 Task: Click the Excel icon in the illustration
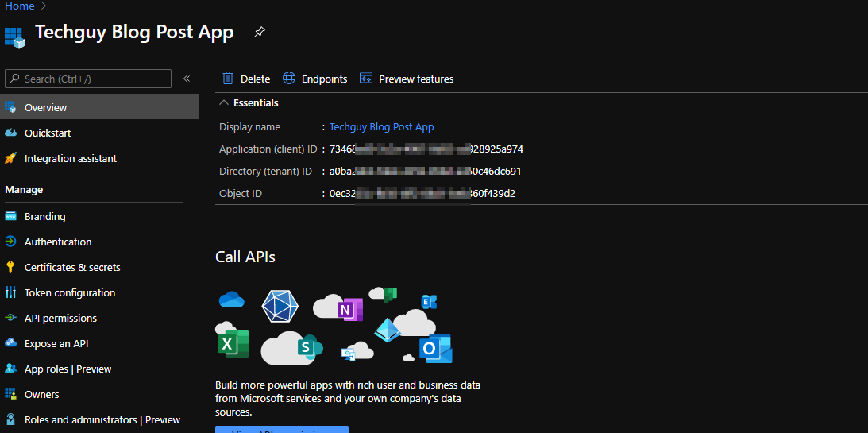pyautogui.click(x=233, y=344)
